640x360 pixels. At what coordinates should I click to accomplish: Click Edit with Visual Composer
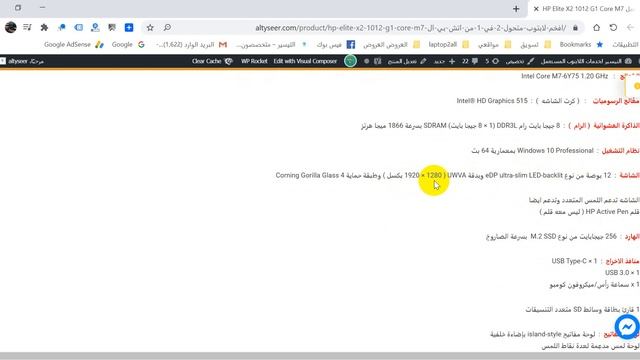point(305,61)
